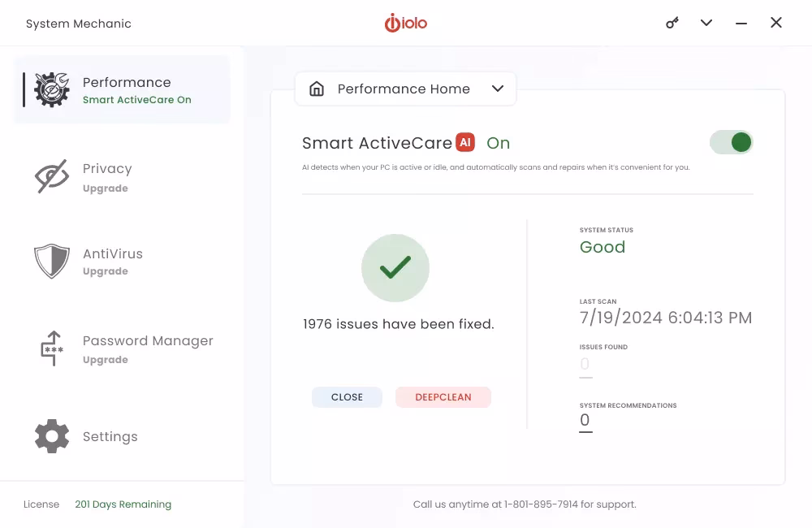This screenshot has height=528, width=812.
Task: Click the AntiVirus shield icon
Action: (51, 262)
